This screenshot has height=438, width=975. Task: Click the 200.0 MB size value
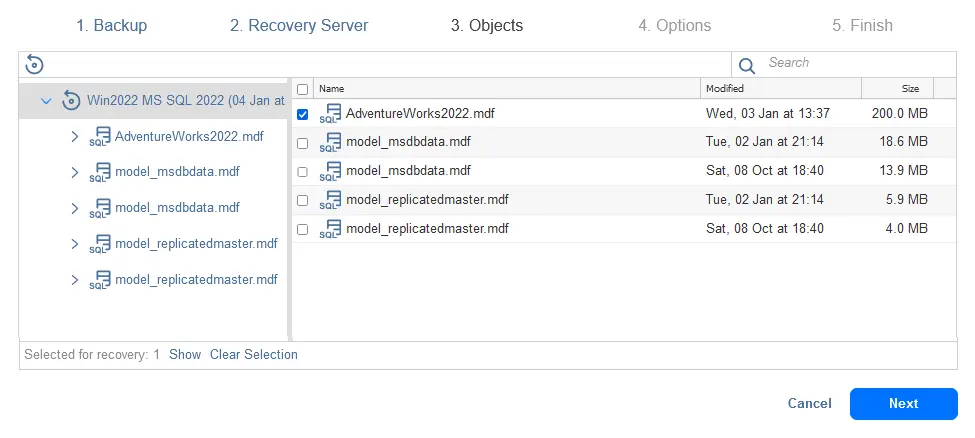[900, 114]
